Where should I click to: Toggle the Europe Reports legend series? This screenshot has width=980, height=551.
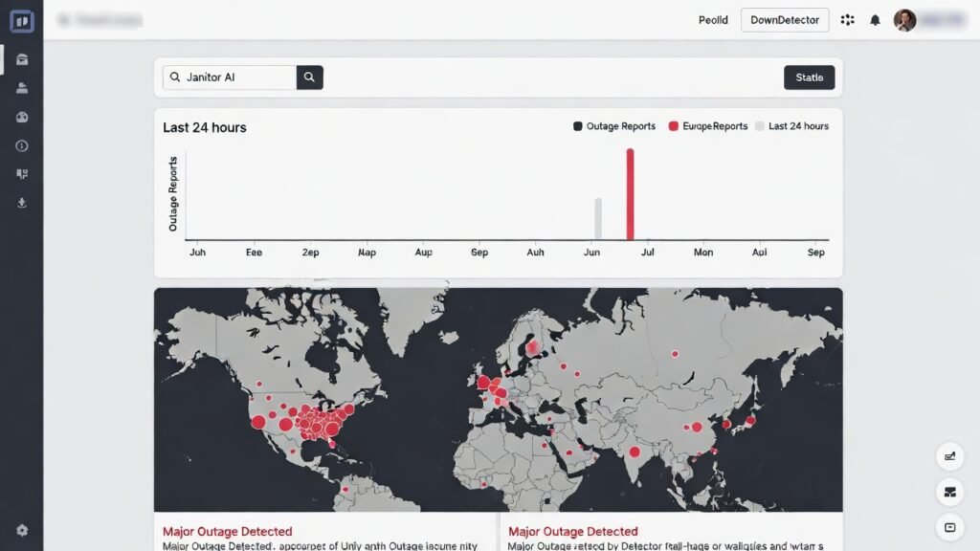(x=708, y=126)
